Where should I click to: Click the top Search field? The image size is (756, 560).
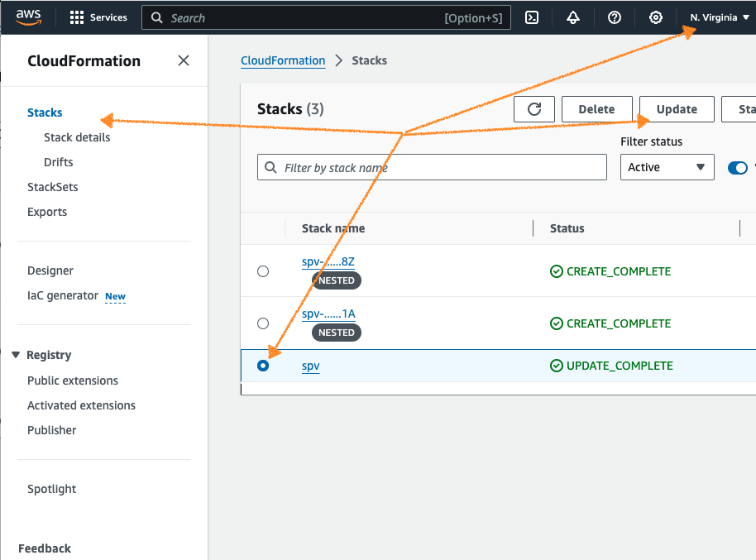click(326, 18)
